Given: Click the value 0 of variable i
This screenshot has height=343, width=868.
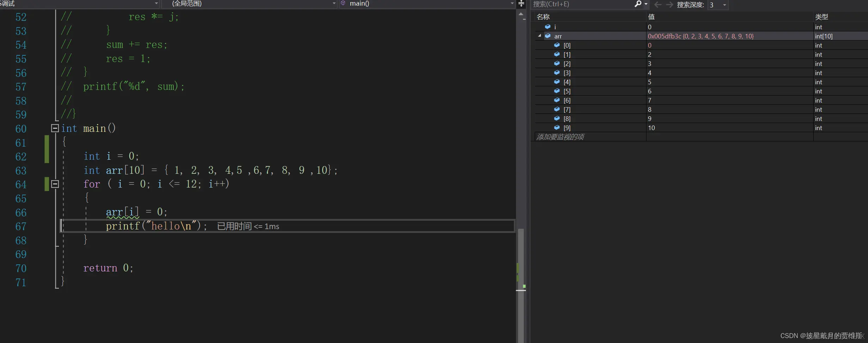Looking at the screenshot, I should click(650, 27).
